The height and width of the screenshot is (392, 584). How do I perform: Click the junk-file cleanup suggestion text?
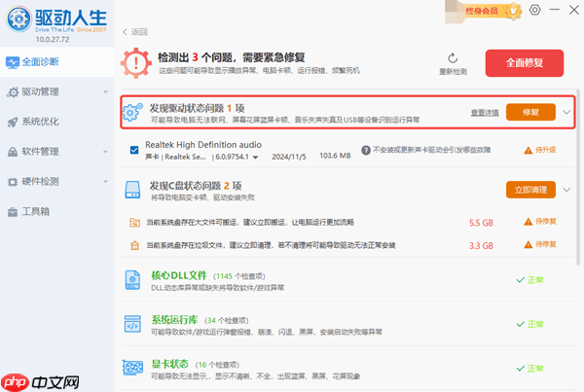pos(271,245)
